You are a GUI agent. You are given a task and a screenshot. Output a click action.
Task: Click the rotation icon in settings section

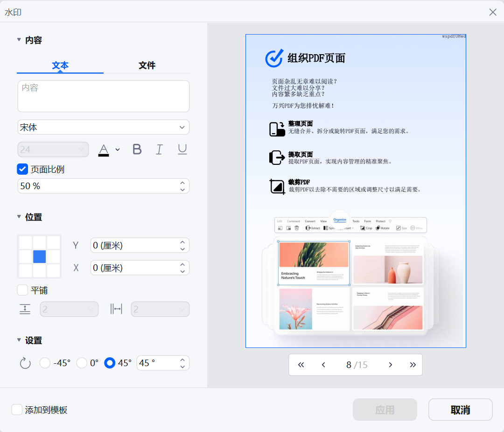point(25,363)
